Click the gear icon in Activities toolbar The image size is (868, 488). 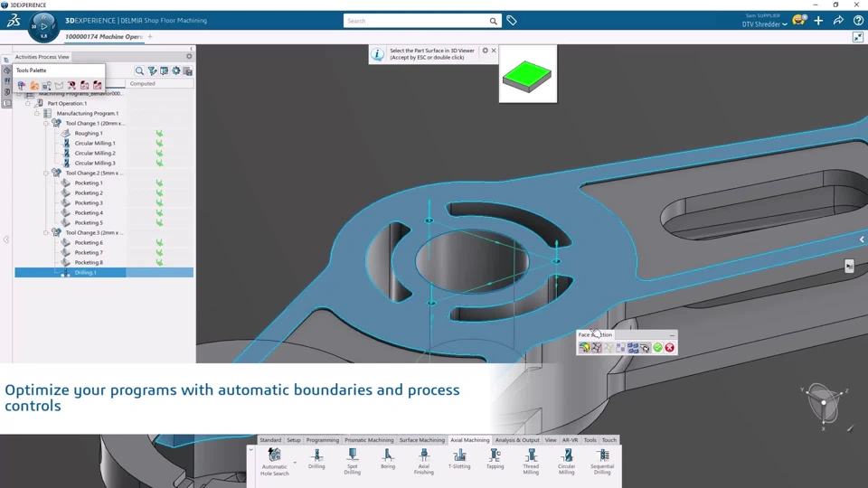[x=176, y=70]
